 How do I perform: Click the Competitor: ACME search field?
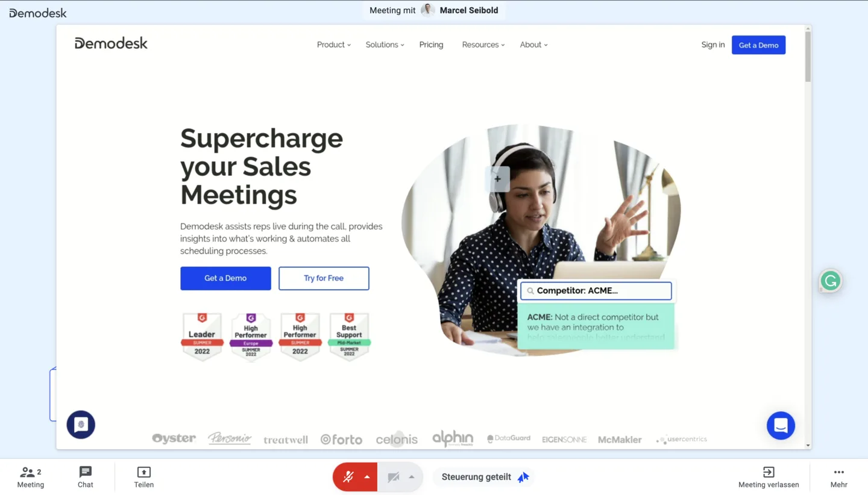(596, 291)
